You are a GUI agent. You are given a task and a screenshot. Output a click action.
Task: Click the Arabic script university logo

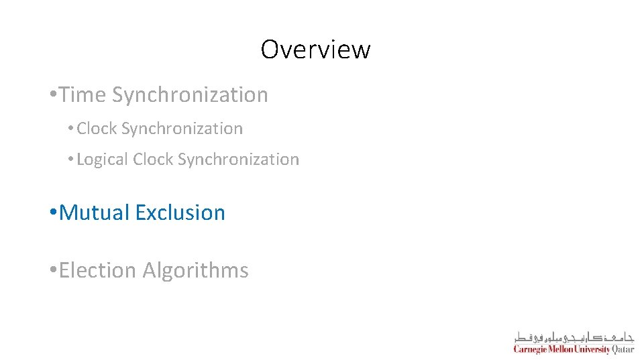(x=574, y=337)
